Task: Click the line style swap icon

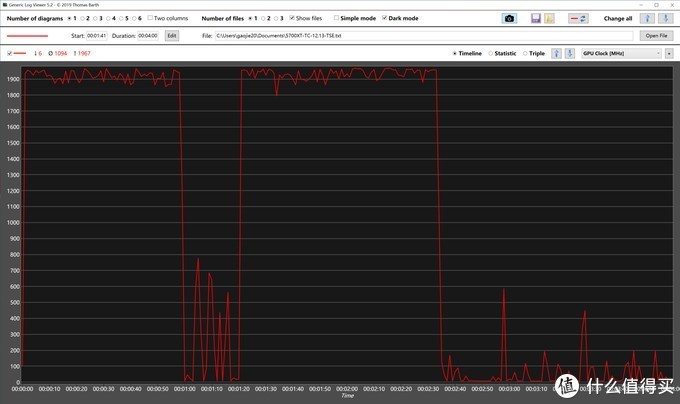Action: pos(578,18)
